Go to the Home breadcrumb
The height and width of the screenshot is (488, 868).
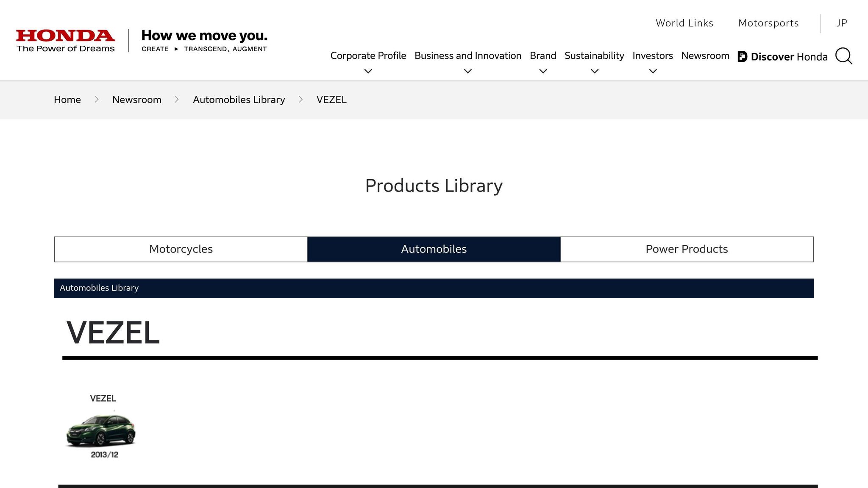[x=67, y=100]
